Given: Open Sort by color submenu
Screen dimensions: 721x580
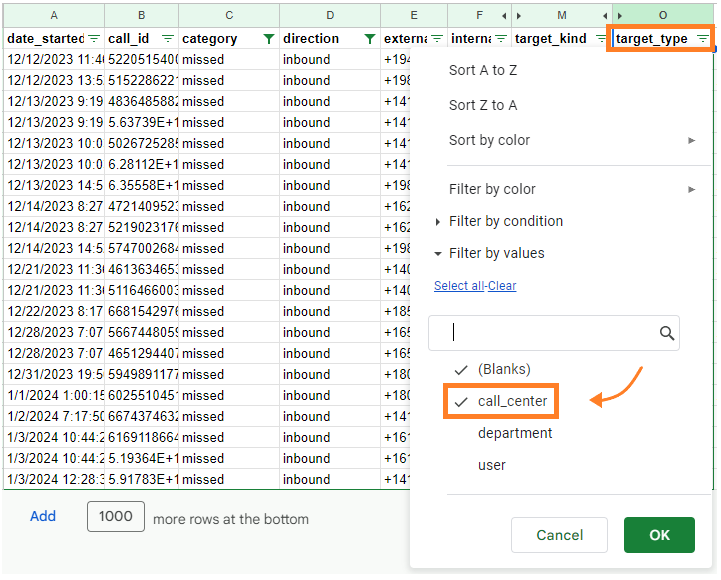Looking at the screenshot, I should pos(572,140).
